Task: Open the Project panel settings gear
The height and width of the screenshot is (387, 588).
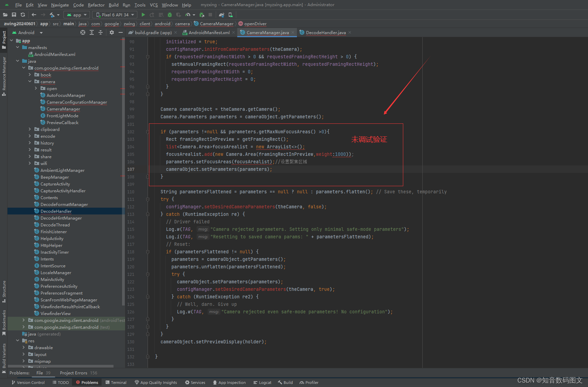Action: pos(112,32)
